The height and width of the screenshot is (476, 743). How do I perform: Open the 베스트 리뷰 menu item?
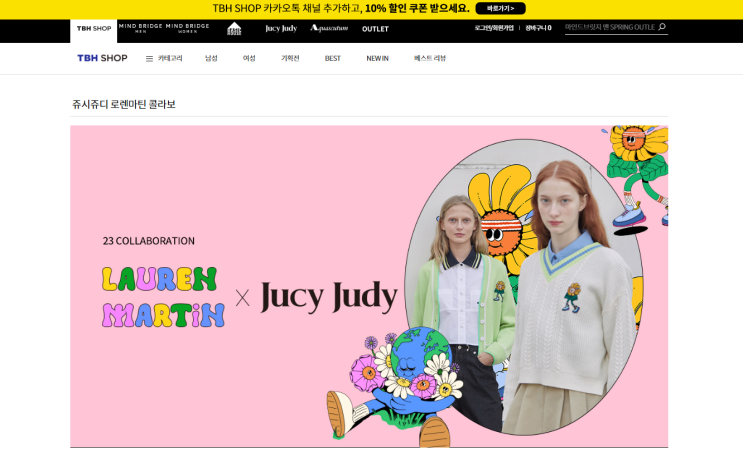[x=430, y=58]
